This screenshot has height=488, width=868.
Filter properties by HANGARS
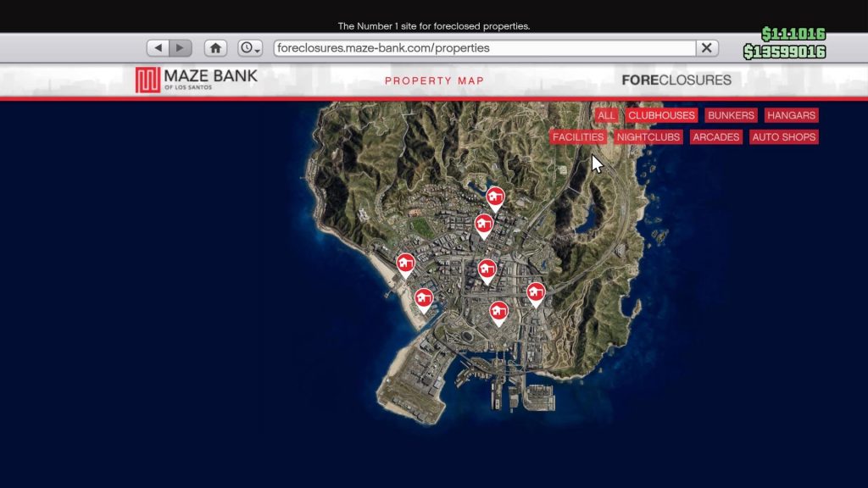tap(790, 115)
